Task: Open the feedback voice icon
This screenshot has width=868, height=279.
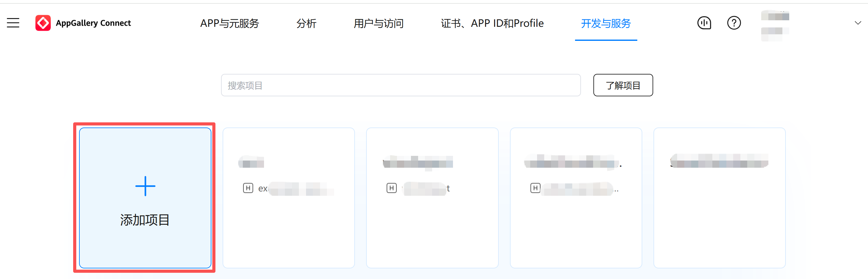Action: 704,23
